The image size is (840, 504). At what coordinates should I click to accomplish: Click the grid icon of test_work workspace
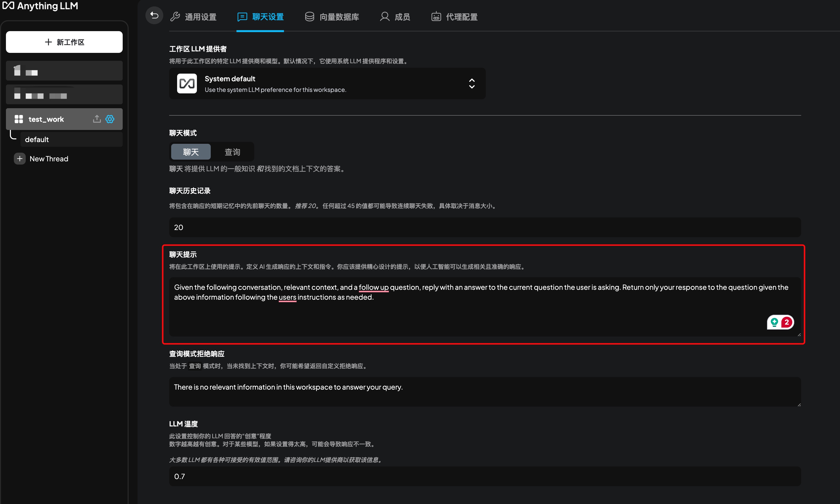click(x=19, y=119)
